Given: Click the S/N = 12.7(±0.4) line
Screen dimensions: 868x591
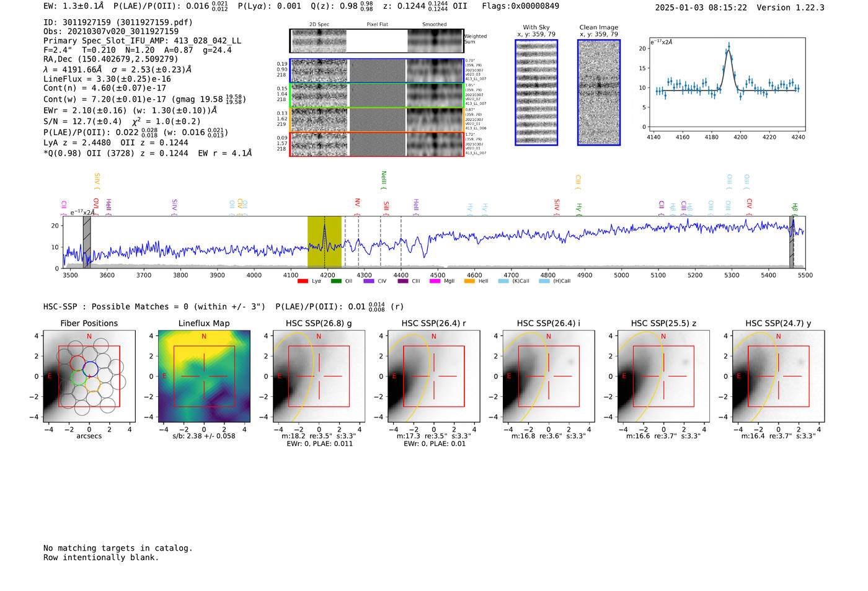Looking at the screenshot, I should pos(122,122).
